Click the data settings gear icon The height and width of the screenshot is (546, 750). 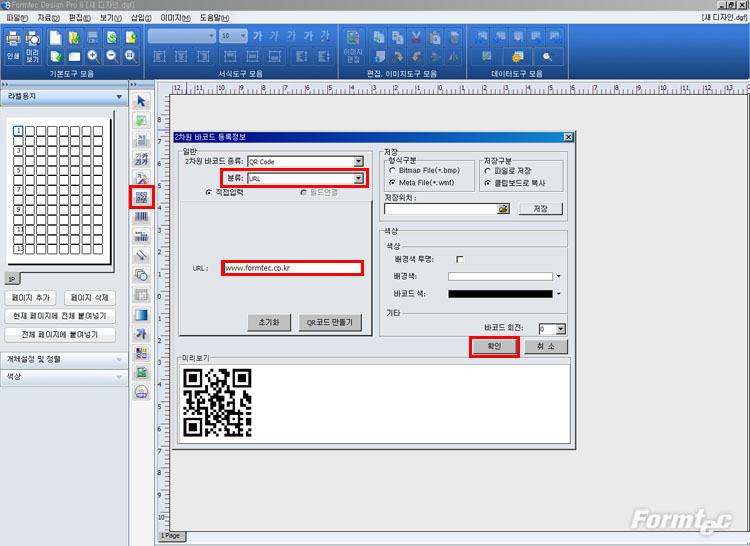[x=517, y=56]
